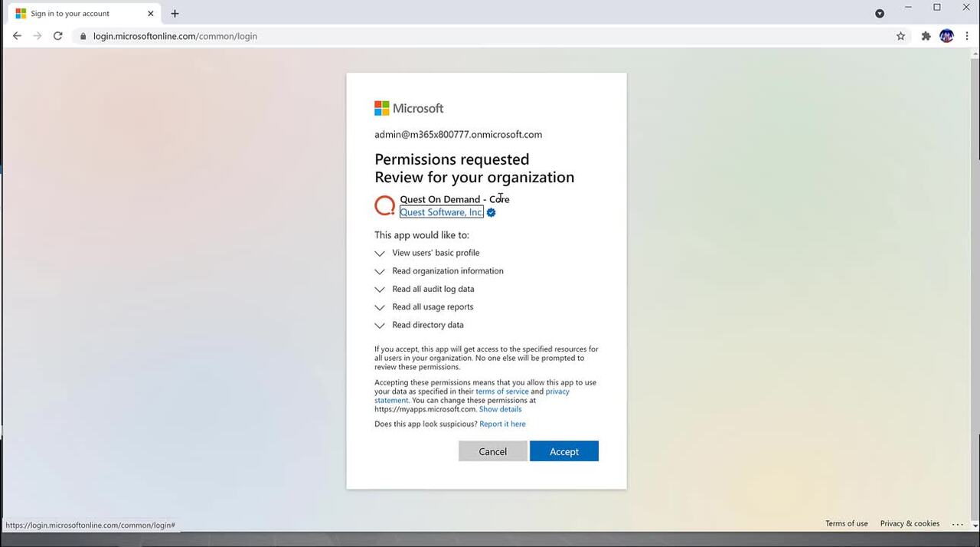Open the Chrome profile avatar
The height and width of the screenshot is (547, 980).
point(946,36)
